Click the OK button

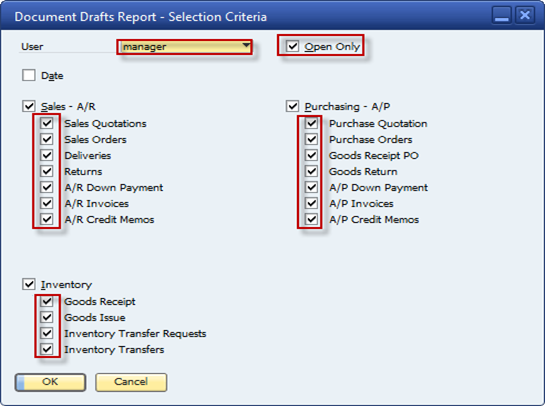point(50,382)
